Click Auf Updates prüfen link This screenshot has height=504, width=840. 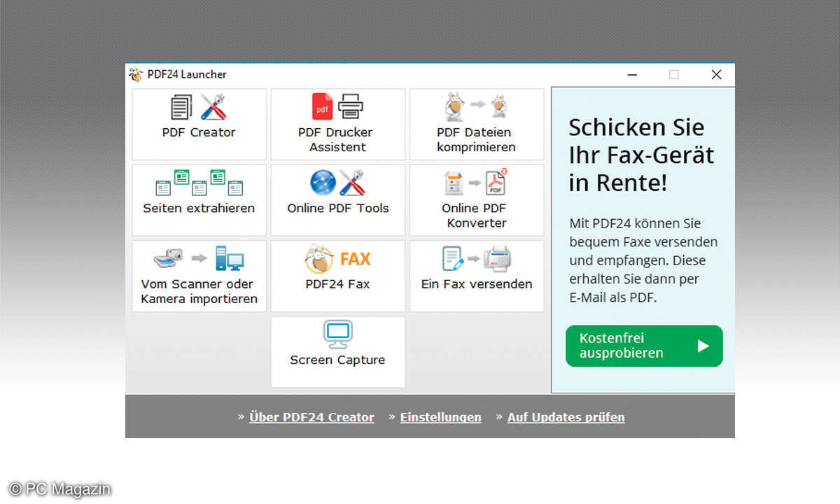(566, 417)
